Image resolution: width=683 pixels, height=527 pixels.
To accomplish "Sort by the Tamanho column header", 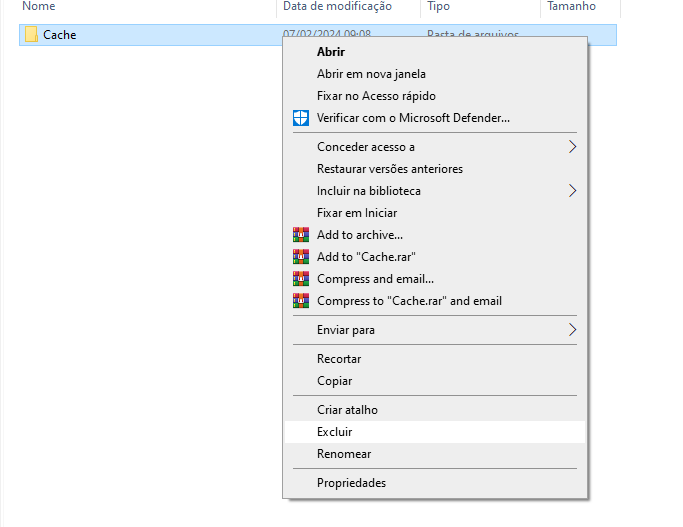I will pos(571,7).
